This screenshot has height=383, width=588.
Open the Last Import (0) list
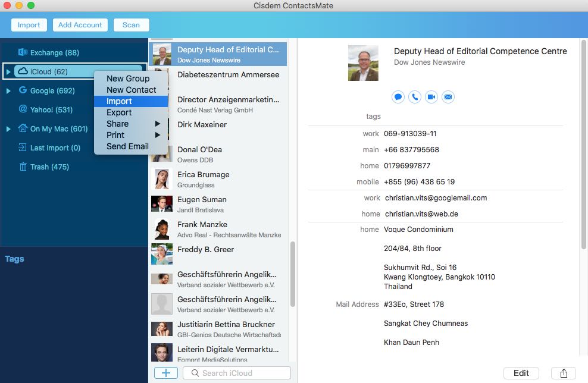(x=55, y=147)
